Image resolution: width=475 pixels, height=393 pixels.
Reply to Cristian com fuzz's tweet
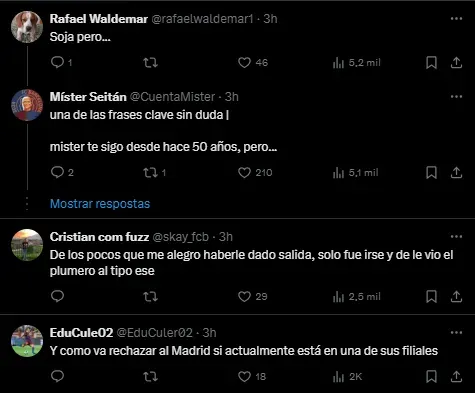coord(57,296)
